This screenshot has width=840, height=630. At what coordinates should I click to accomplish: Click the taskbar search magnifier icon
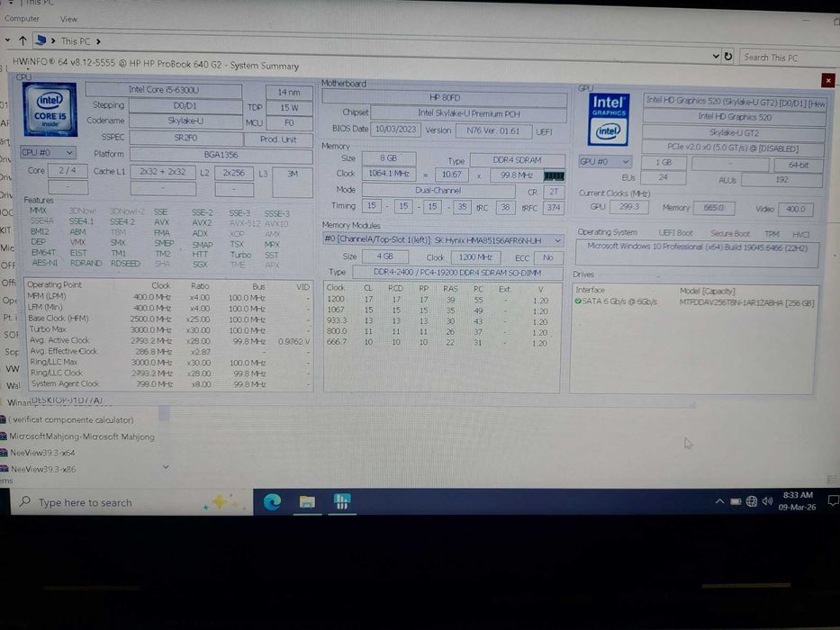[x=24, y=502]
